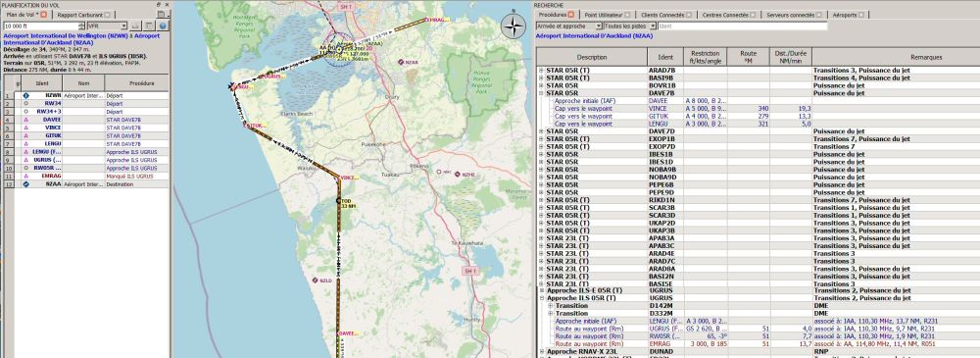Close the Plan de Vol tab
This screenshot has height=358, width=980.
click(44, 15)
